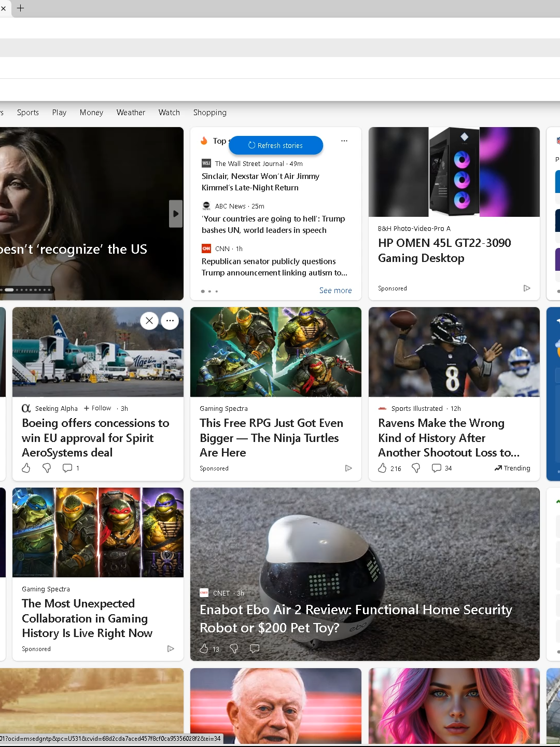Click the ABC News source icon
Screen dimensions: 560x747
click(206, 206)
